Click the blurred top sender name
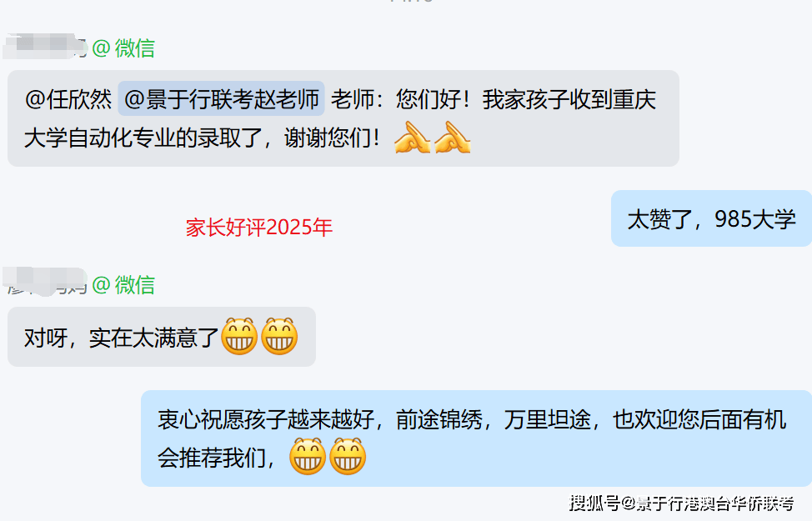The image size is (812, 521). click(44, 46)
